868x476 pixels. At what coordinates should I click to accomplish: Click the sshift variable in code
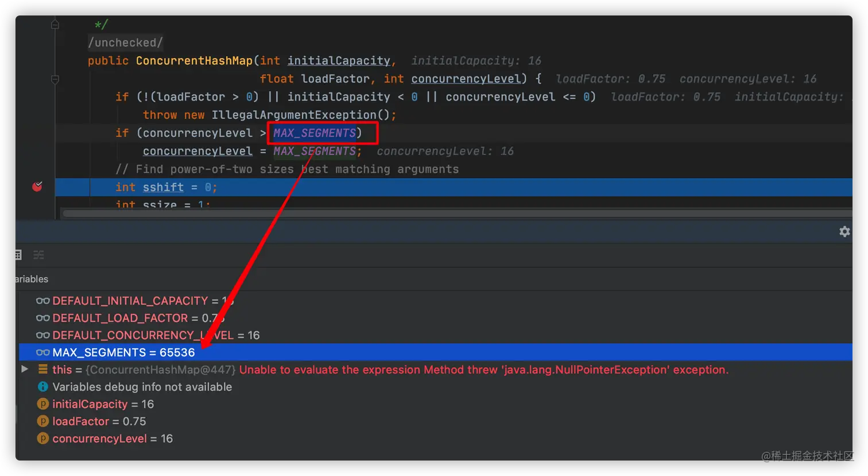click(164, 187)
